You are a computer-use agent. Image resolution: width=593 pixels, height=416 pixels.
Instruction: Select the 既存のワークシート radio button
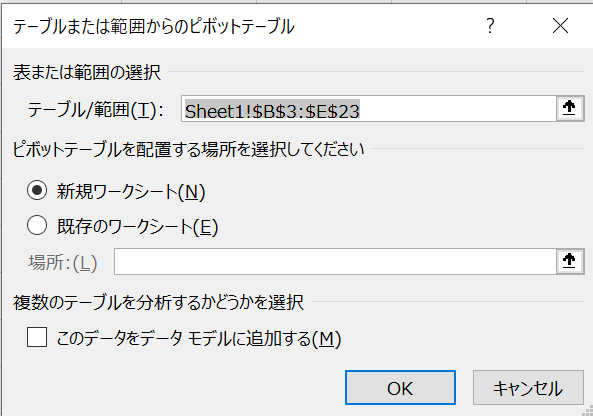(37, 226)
